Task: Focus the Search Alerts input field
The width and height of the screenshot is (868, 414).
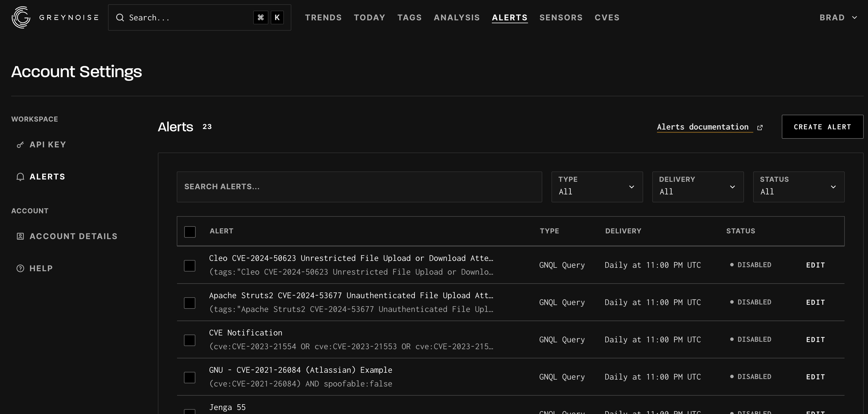Action: 359,187
